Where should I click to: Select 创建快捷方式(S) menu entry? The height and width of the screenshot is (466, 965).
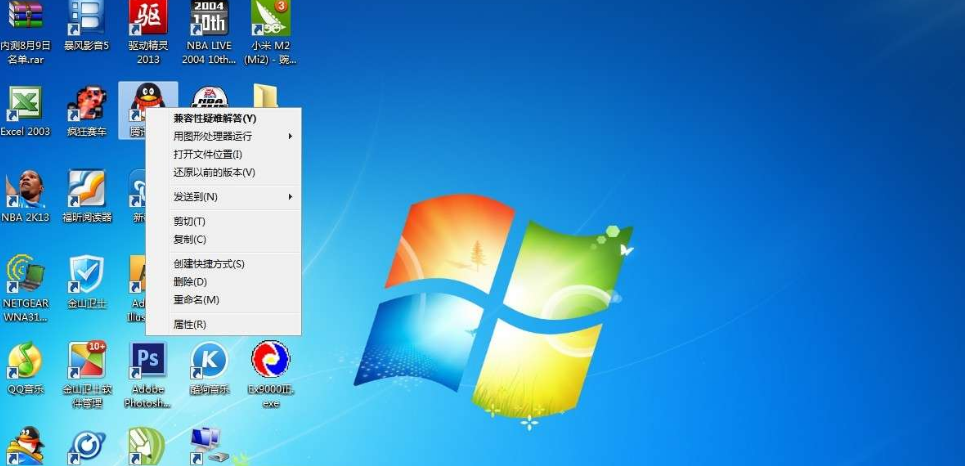[209, 264]
